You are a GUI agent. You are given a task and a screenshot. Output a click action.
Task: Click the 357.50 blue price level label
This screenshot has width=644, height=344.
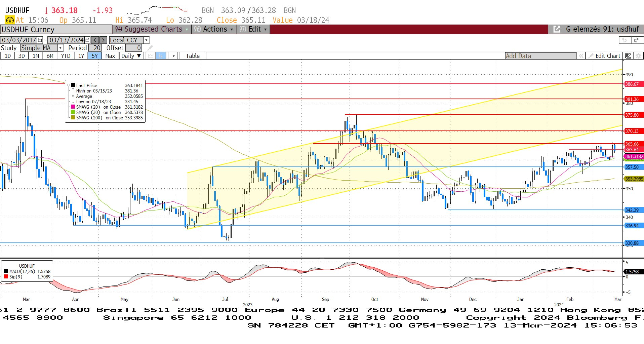633,167
